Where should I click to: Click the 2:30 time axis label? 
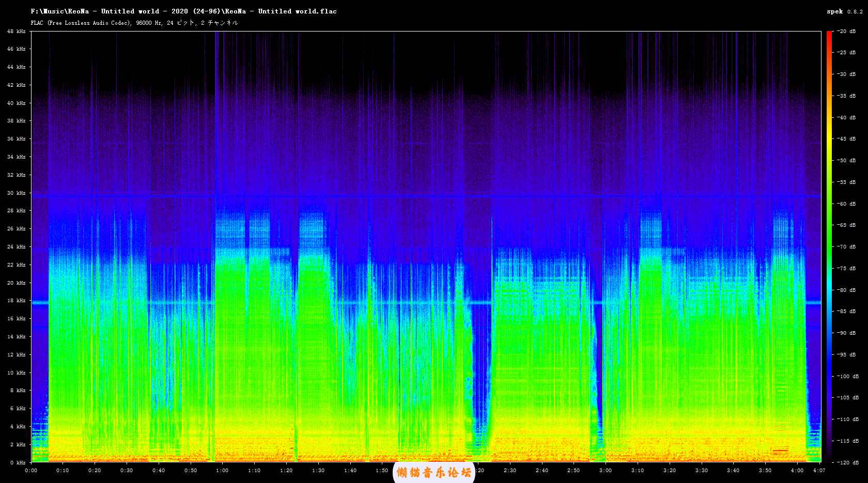click(510, 471)
